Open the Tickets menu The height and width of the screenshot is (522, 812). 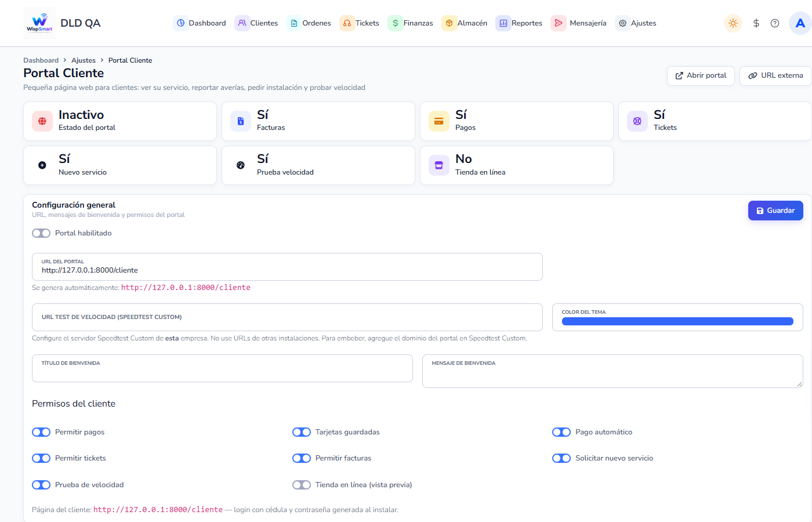[360, 23]
